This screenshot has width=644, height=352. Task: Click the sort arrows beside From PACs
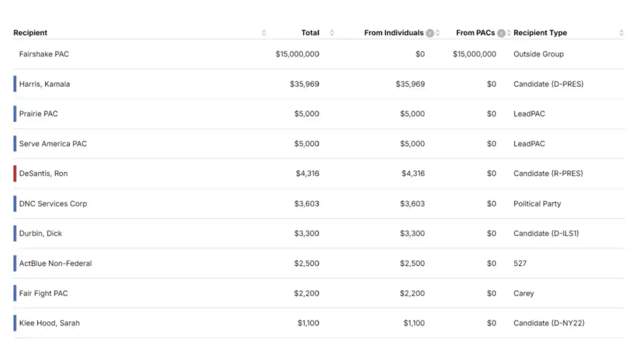(509, 33)
